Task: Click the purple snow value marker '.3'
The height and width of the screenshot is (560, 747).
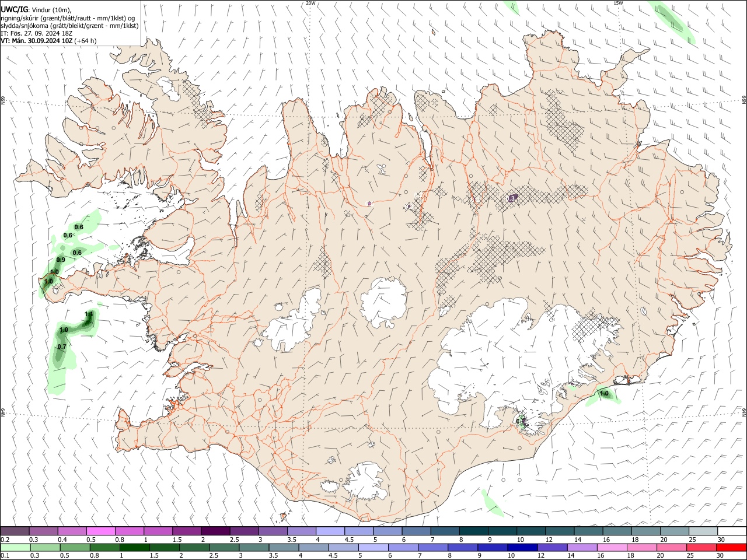Action: (x=512, y=198)
